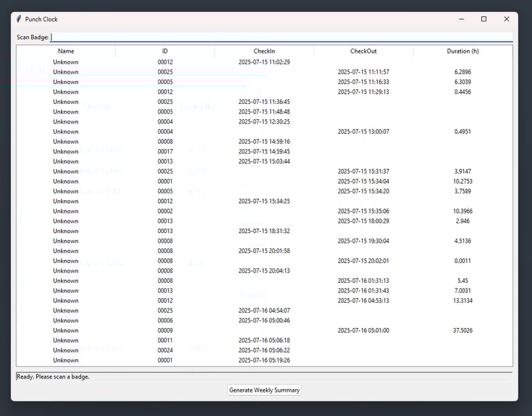Select check-in cell 2025-07-15 20:01:58
Screen dimensions: 532x416
[x=265, y=251]
